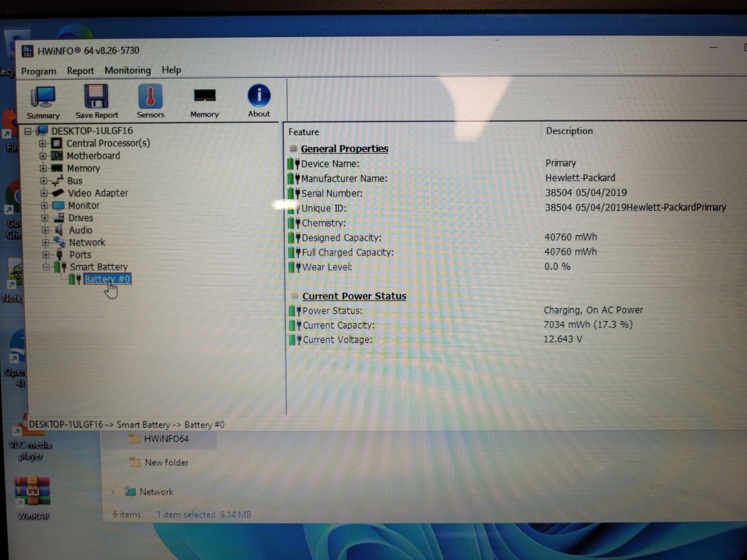
Task: Open the Program menu
Action: point(39,71)
